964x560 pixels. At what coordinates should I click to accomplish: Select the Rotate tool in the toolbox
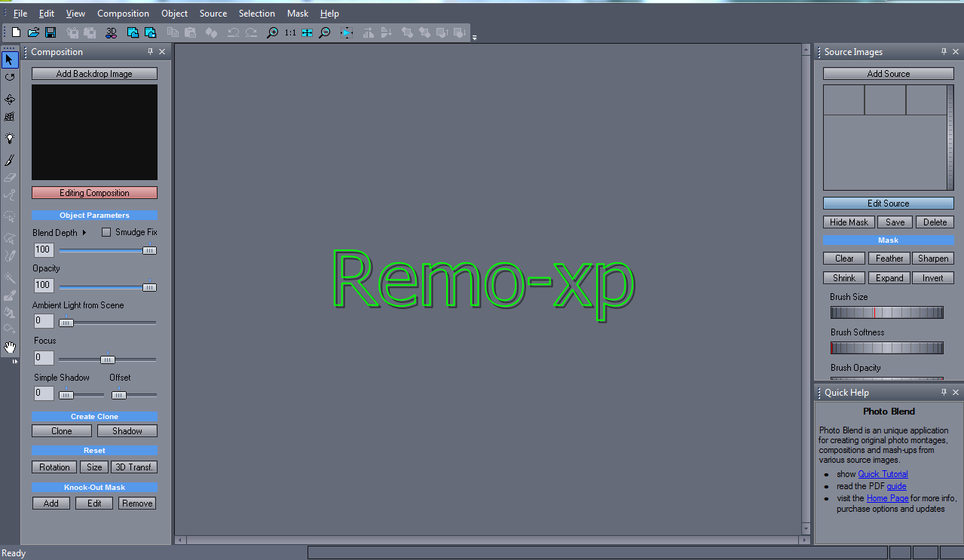coord(10,77)
